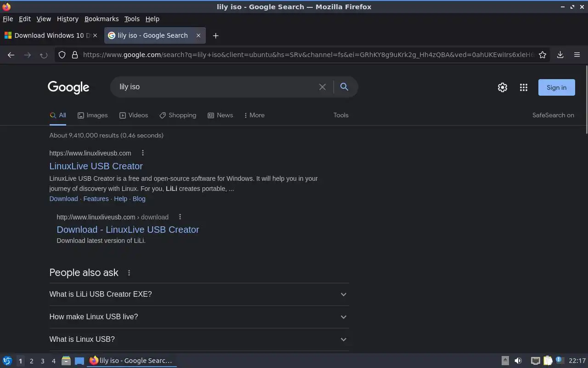The height and width of the screenshot is (368, 588).
Task: Follow the Help sitelink under result
Action: 120,199
